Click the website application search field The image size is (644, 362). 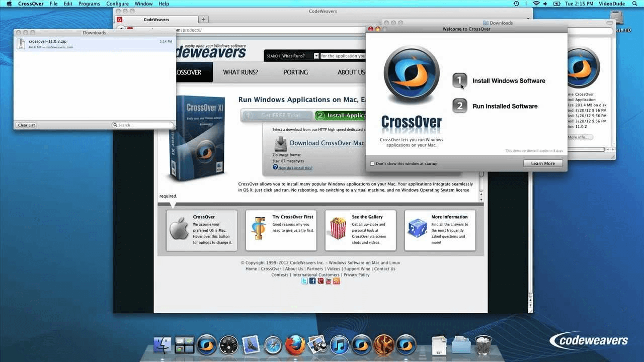point(343,56)
